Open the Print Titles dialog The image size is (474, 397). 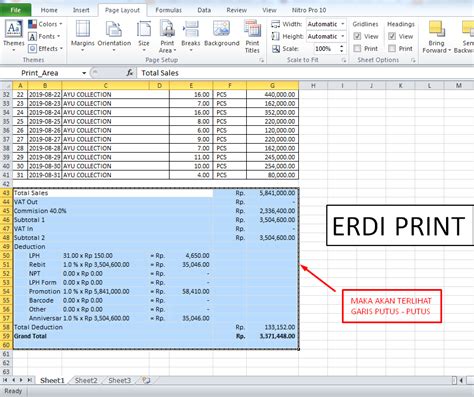pos(252,36)
